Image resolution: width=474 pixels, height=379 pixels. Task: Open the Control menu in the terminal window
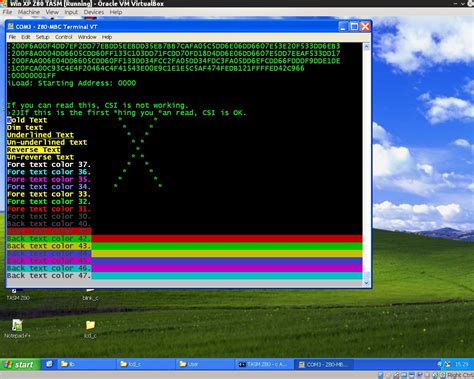point(63,37)
